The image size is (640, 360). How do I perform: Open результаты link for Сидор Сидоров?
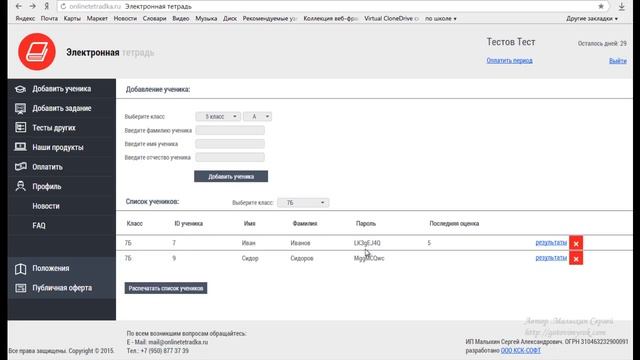click(x=551, y=258)
